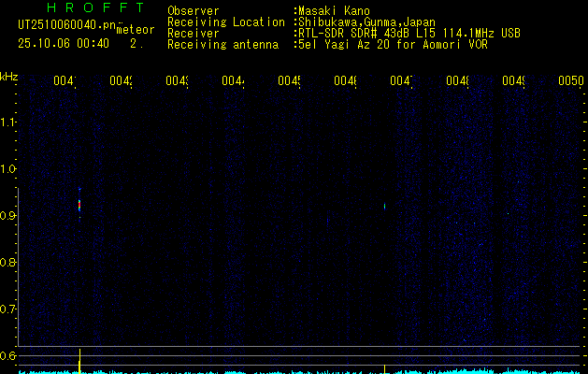The image size is (588, 374).
Task: Click the word 'meteor' label
Action: [136, 30]
